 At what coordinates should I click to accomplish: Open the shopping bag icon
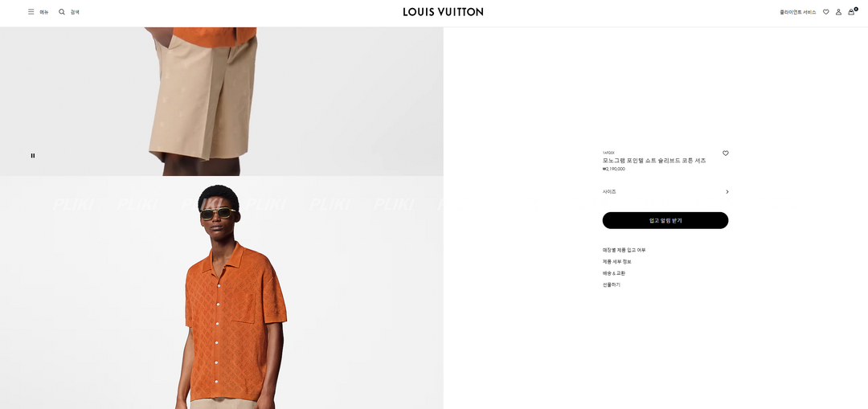(852, 11)
